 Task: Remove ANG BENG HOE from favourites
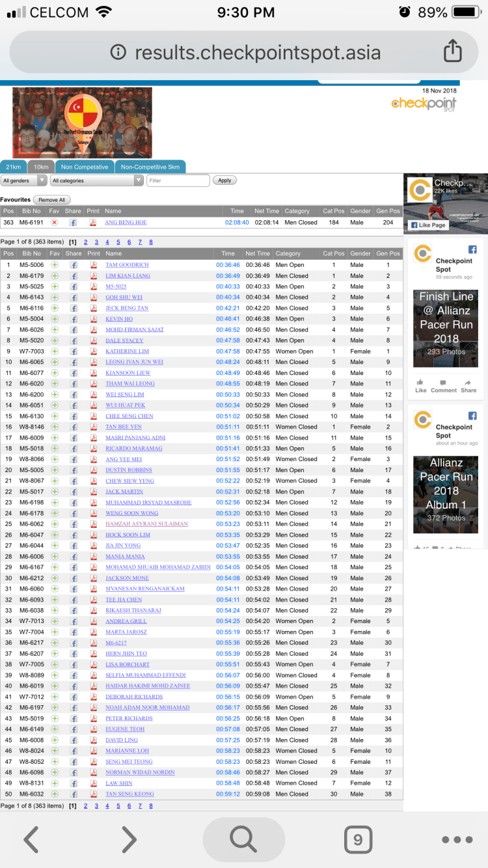(x=55, y=222)
